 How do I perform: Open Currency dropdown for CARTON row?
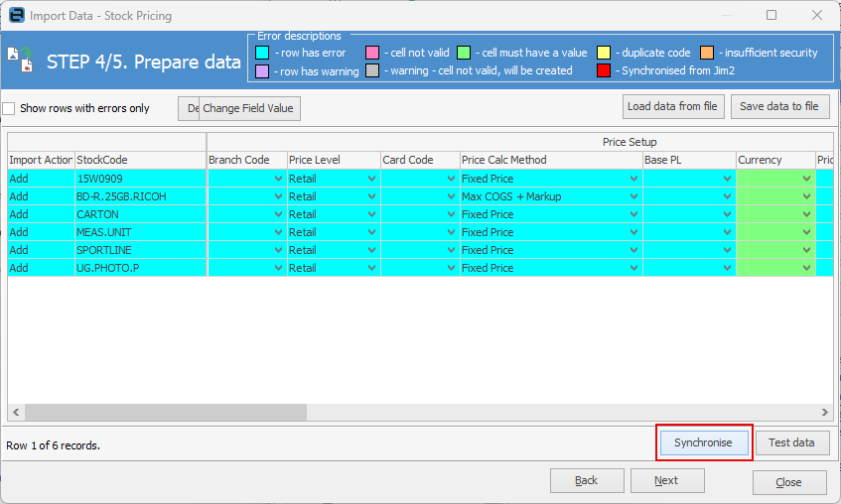(x=806, y=214)
